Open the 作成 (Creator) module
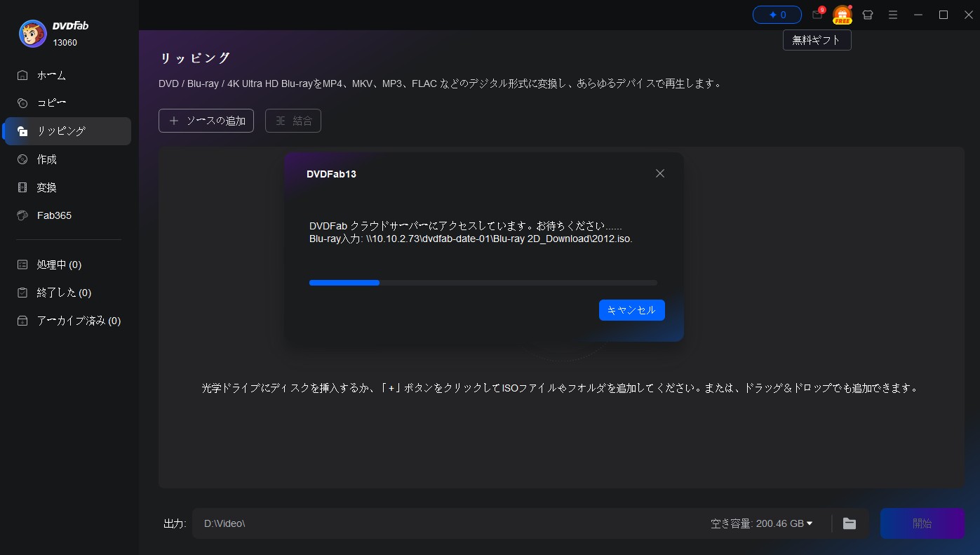This screenshot has width=980, height=555. [x=68, y=159]
